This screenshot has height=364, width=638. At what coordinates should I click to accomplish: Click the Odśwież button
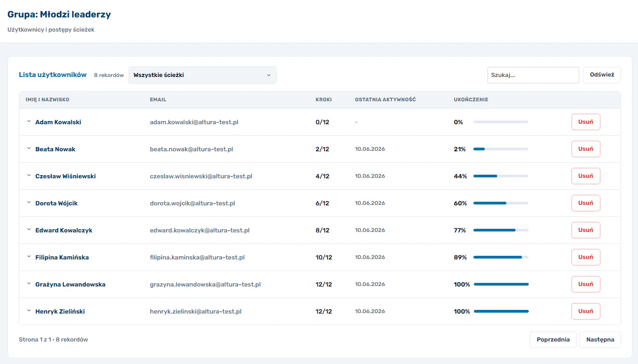tap(602, 75)
